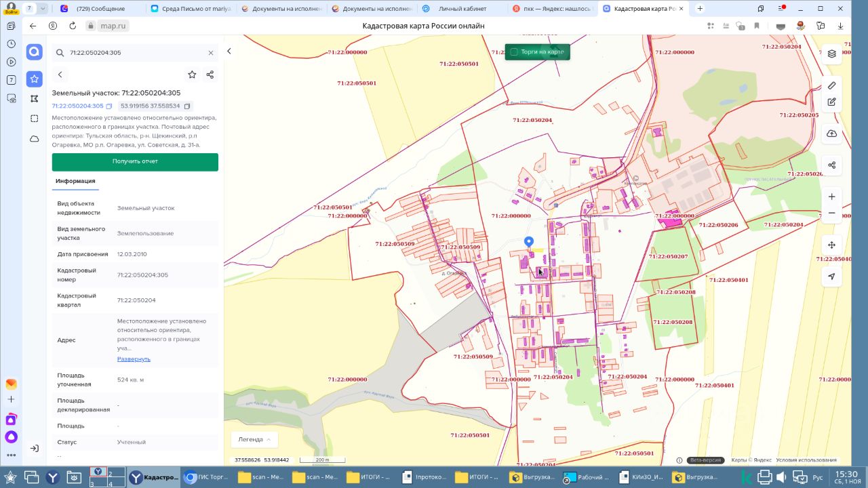The height and width of the screenshot is (488, 868).
Task: Zoom in the map with plus button
Action: coord(831,197)
